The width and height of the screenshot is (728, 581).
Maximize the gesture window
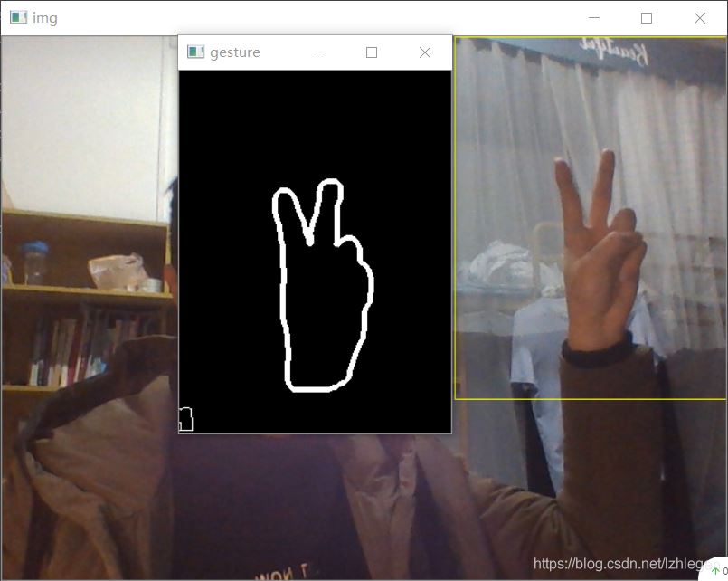372,52
